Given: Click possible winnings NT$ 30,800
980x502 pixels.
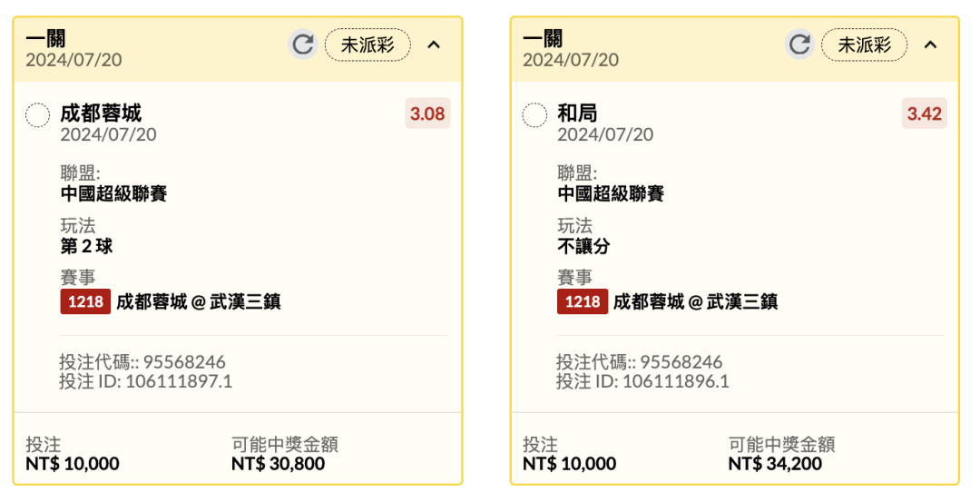Looking at the screenshot, I should (278, 464).
